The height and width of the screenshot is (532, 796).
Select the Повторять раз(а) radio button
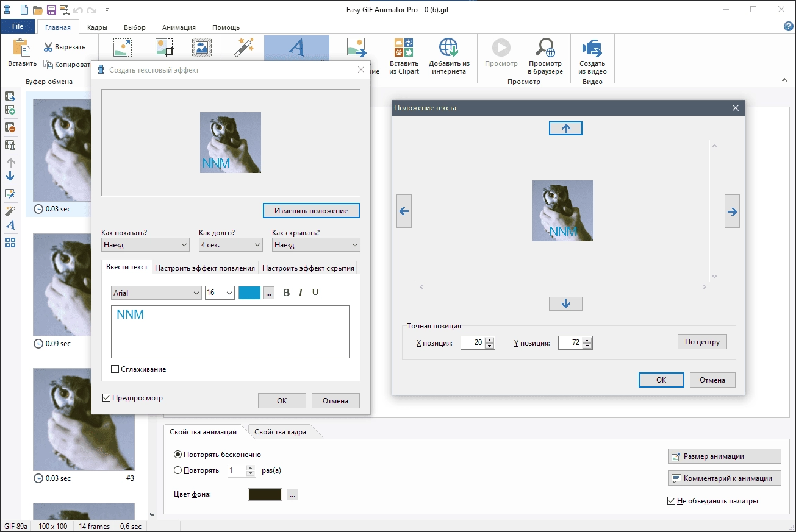pyautogui.click(x=178, y=470)
